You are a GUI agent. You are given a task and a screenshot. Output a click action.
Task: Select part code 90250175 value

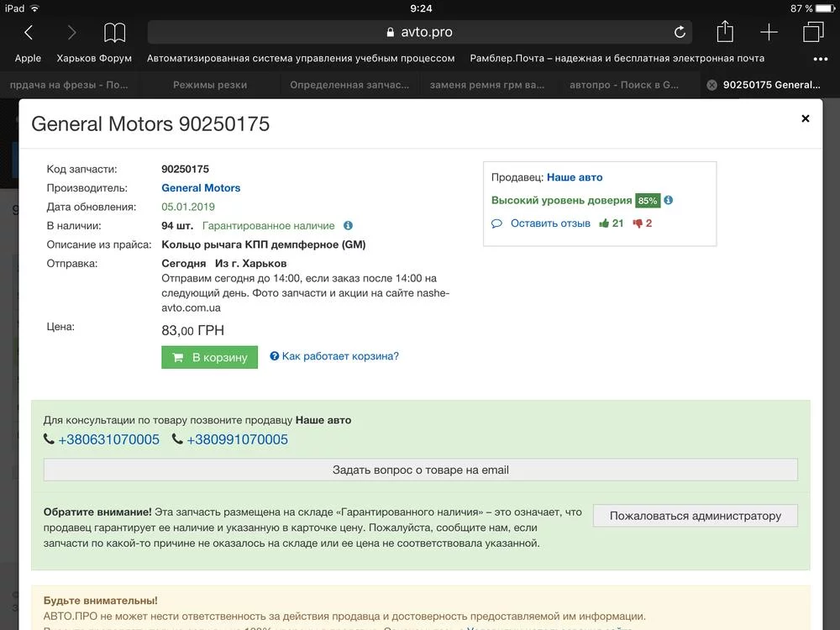(186, 170)
